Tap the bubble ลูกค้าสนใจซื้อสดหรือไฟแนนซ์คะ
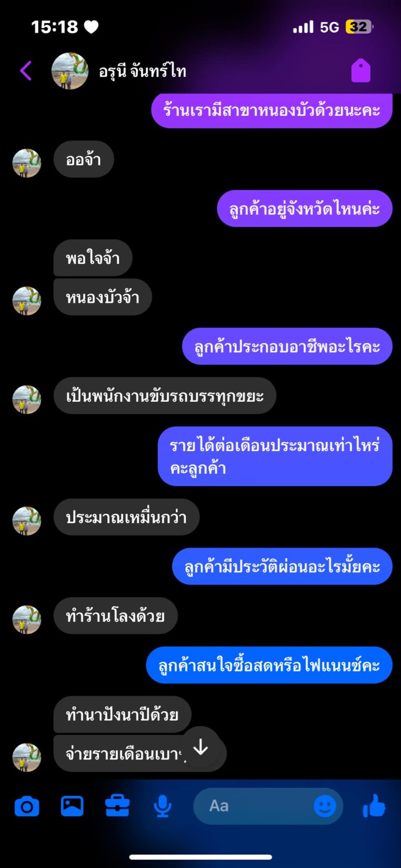Viewport: 401px width, 868px height. (x=269, y=665)
